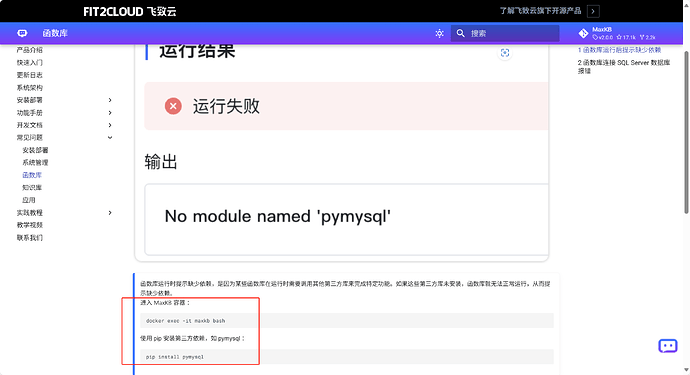The height and width of the screenshot is (375, 690).
Task: Expand the 实践教程 chevron
Action: coord(110,213)
